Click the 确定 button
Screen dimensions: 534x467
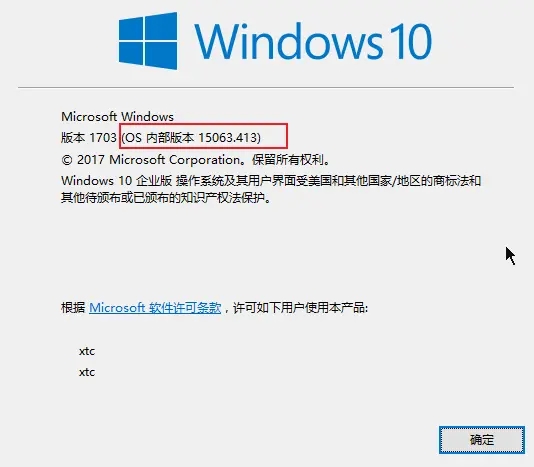(482, 440)
